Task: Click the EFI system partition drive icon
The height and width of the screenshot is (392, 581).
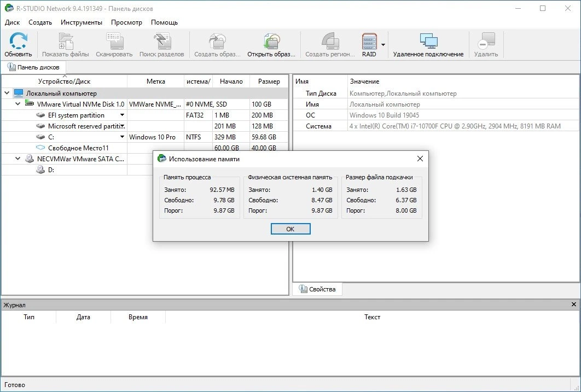Action: 40,115
